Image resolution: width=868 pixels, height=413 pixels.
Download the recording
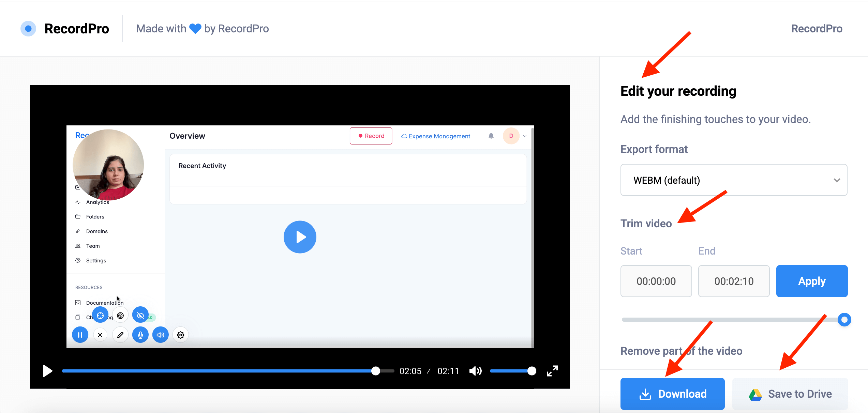(672, 394)
